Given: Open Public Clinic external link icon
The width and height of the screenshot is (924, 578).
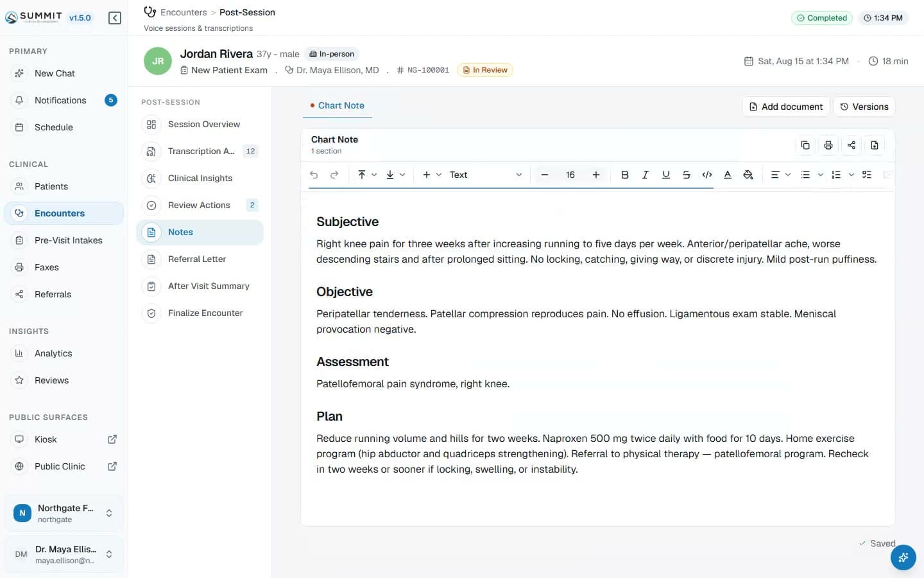Looking at the screenshot, I should (112, 466).
